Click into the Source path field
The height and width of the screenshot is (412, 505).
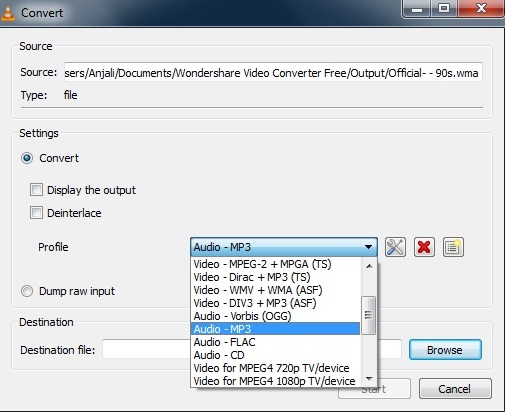273,72
